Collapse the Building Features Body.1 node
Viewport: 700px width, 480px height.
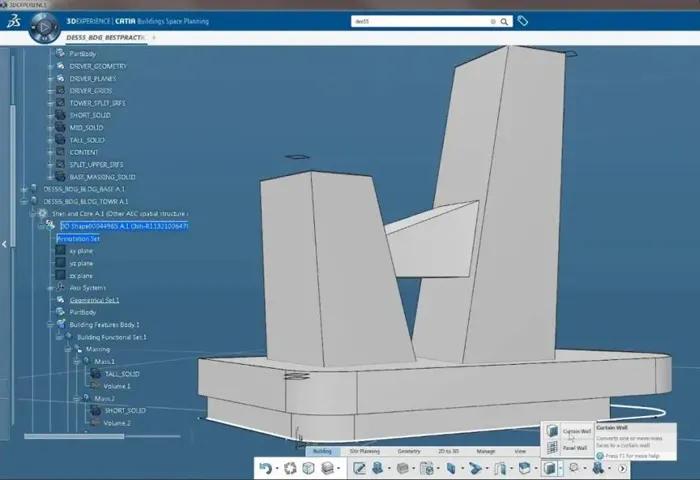pos(50,324)
